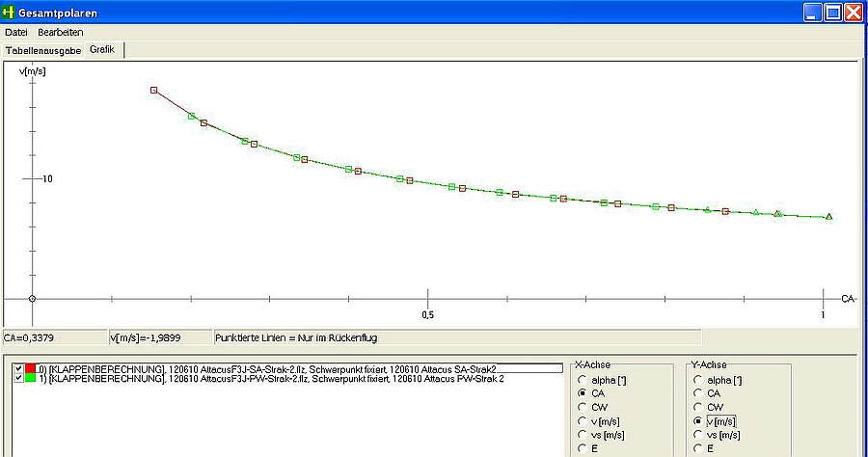
Task: Open the Datei menu
Action: click(x=16, y=32)
